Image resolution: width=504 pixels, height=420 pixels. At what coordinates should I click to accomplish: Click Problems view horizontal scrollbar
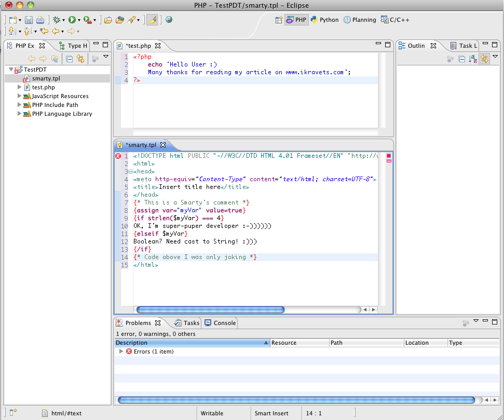(296, 400)
